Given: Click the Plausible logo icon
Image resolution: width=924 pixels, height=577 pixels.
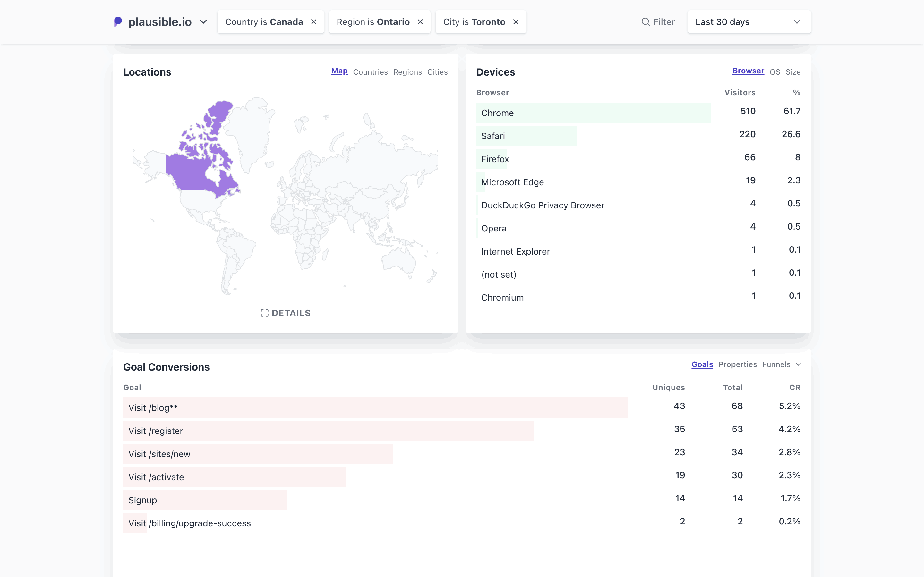Looking at the screenshot, I should tap(118, 22).
